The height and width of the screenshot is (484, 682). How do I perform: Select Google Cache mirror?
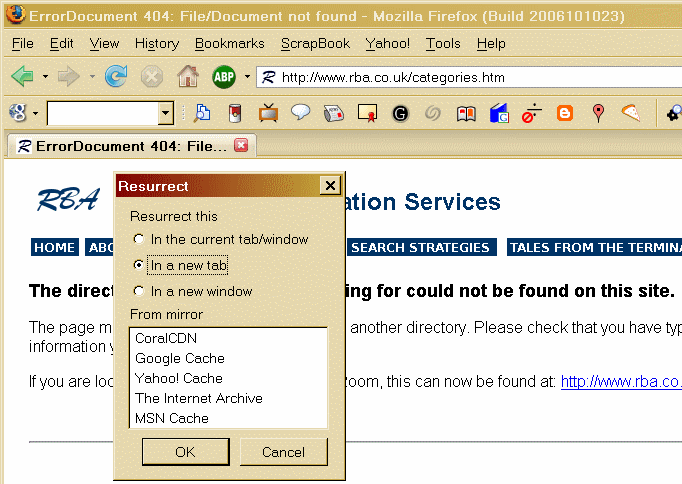coord(228,358)
